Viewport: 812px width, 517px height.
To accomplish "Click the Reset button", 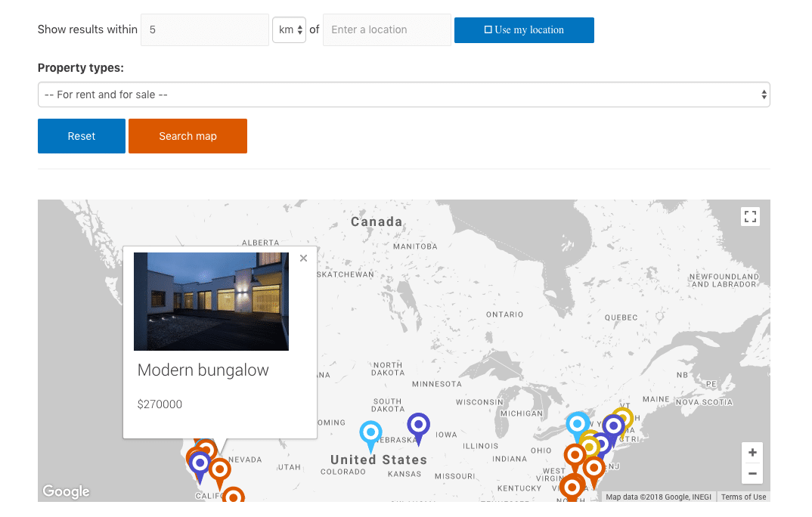I will (82, 136).
